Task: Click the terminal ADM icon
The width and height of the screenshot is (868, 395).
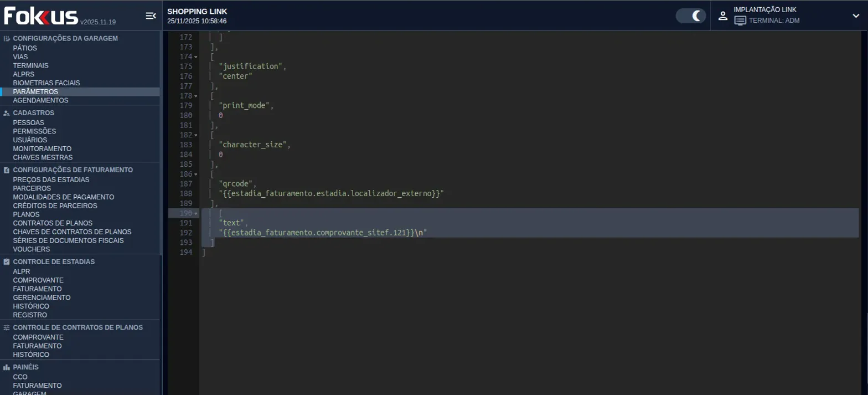Action: (x=740, y=20)
